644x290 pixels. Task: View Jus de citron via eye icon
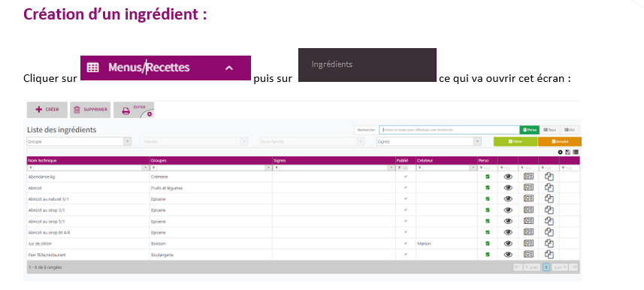(x=508, y=243)
